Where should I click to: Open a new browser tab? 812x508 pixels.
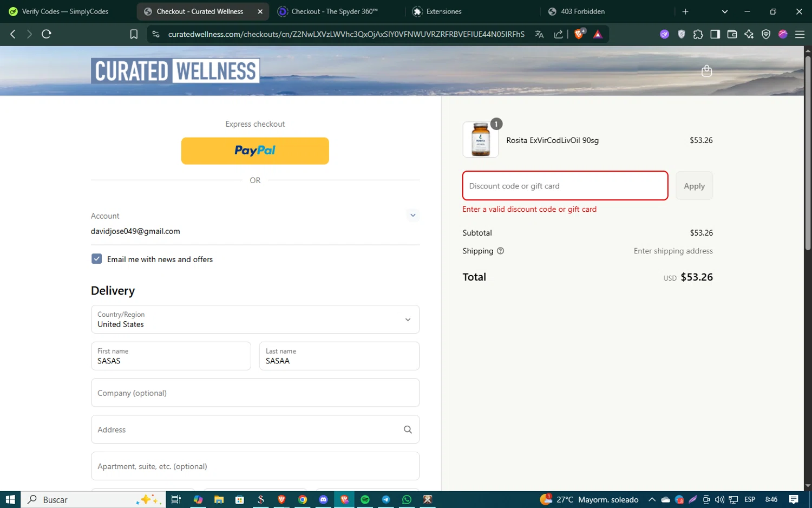click(x=685, y=11)
